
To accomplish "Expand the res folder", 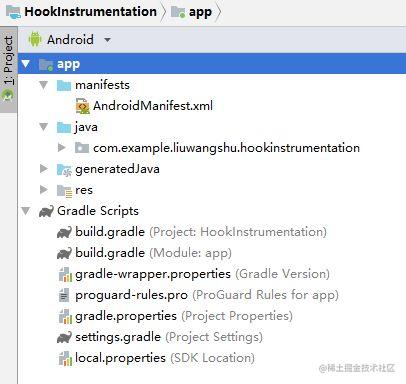I will click(44, 190).
